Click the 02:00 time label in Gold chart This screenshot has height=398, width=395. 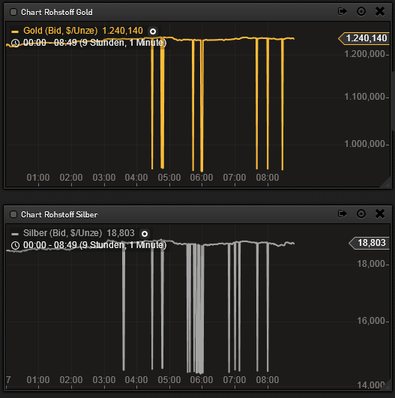tap(71, 178)
